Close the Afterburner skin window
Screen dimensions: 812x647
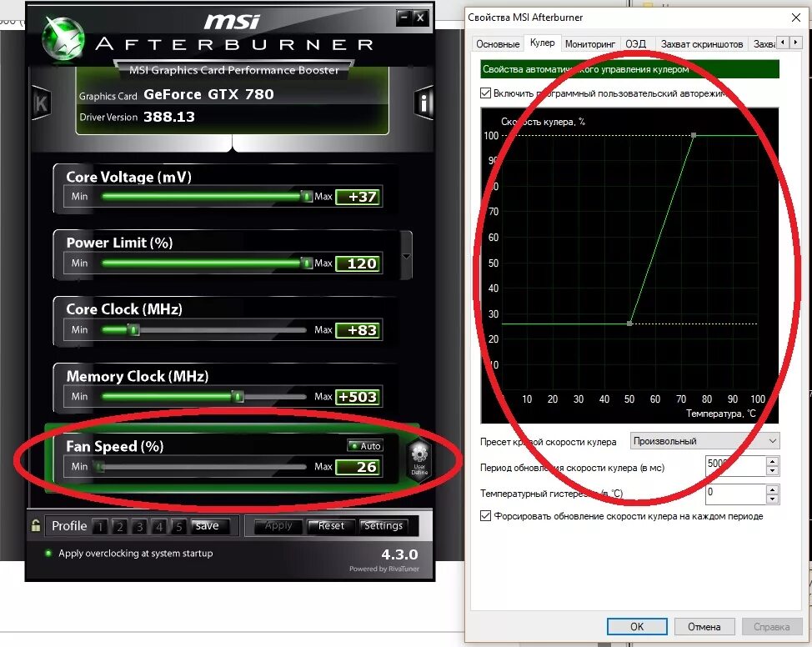tap(420, 18)
